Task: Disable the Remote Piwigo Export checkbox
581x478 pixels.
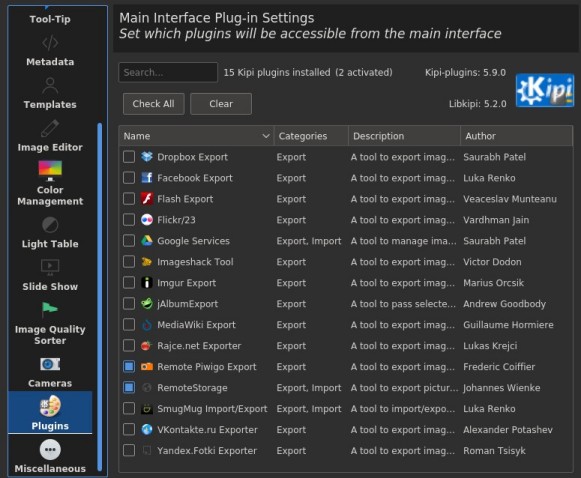Action: point(129,367)
